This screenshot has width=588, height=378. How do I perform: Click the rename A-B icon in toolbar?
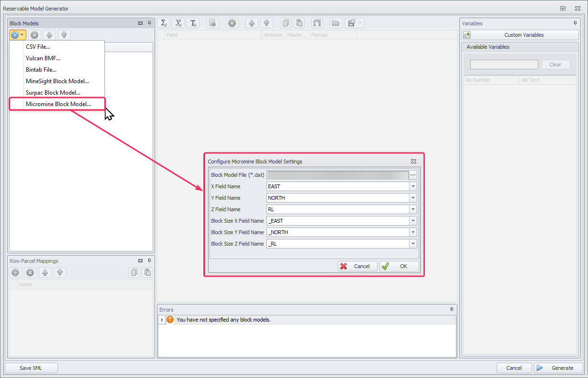317,23
